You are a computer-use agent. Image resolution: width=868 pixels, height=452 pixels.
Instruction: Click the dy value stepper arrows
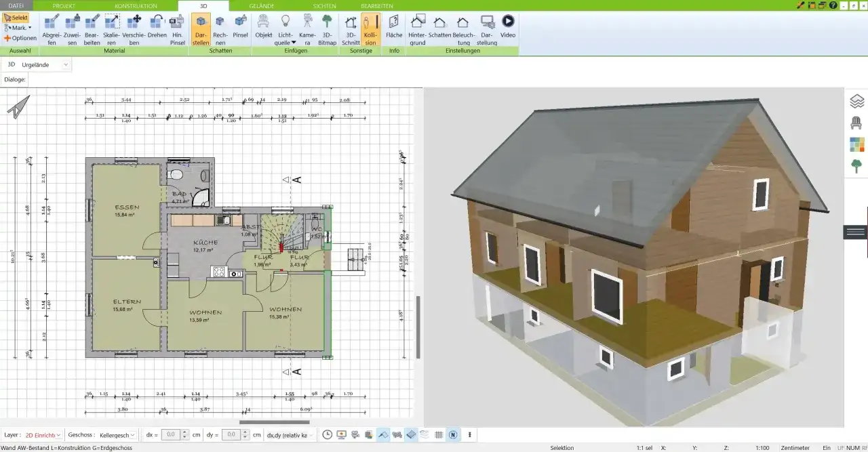point(245,434)
